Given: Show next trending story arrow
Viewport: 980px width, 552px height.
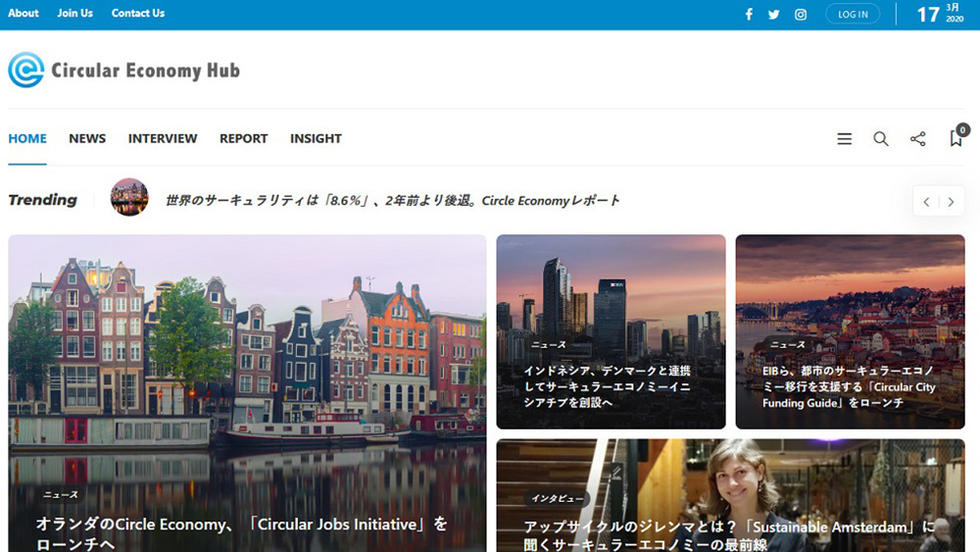Looking at the screenshot, I should pyautogui.click(x=950, y=202).
